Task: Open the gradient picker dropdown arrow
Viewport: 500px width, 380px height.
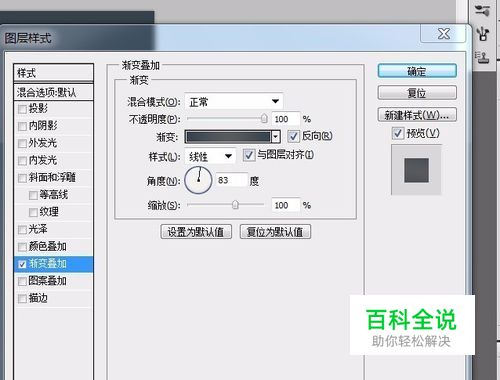Action: tap(276, 137)
